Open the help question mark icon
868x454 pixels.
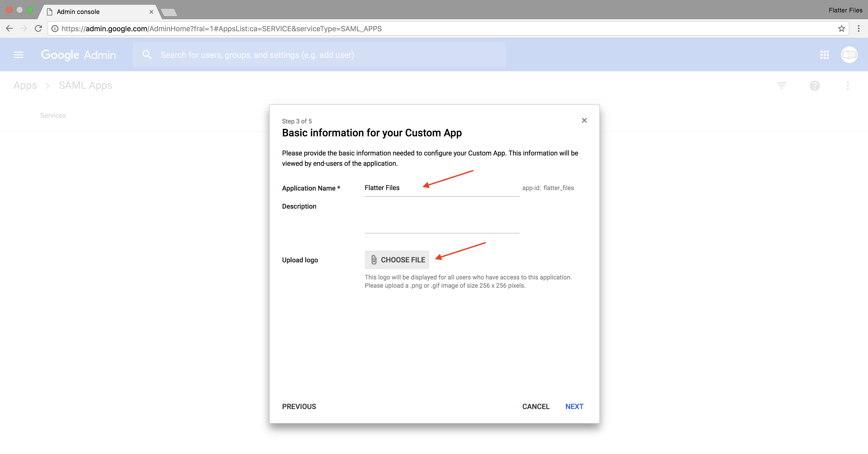[815, 85]
